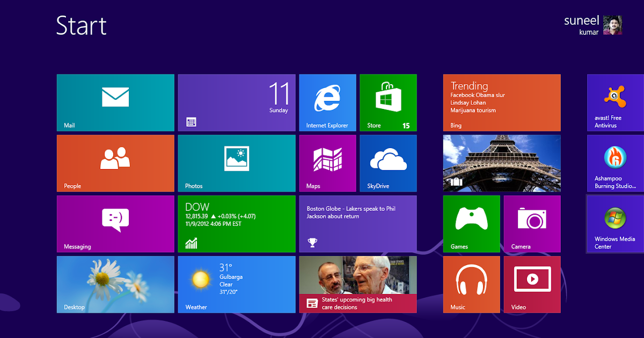The width and height of the screenshot is (644, 338).
Task: Launch Internet Explorer
Action: tap(327, 102)
